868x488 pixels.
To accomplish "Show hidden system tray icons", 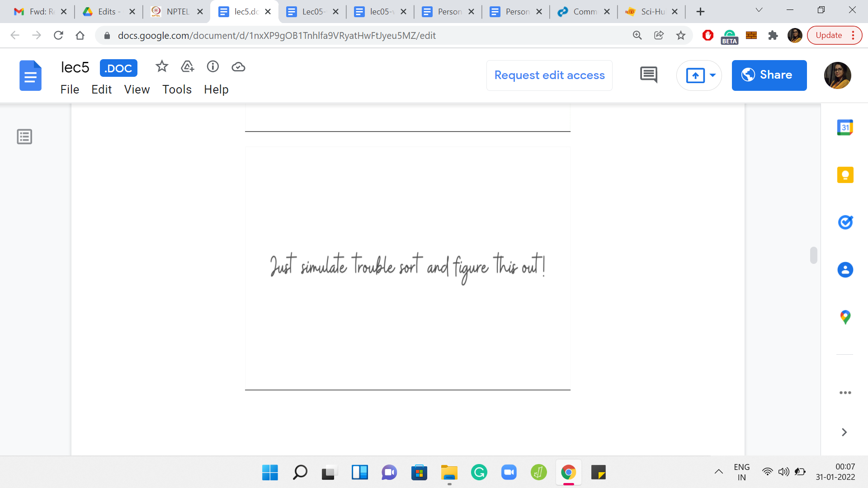I will pyautogui.click(x=718, y=472).
